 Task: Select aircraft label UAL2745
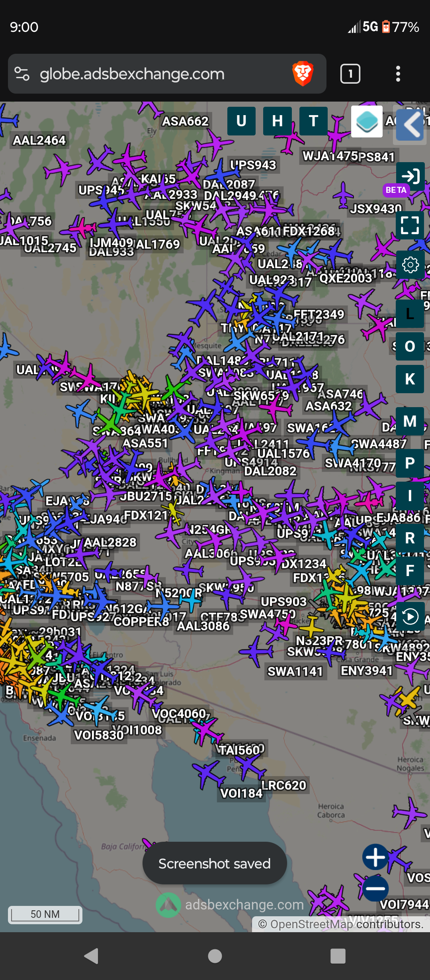(x=50, y=248)
